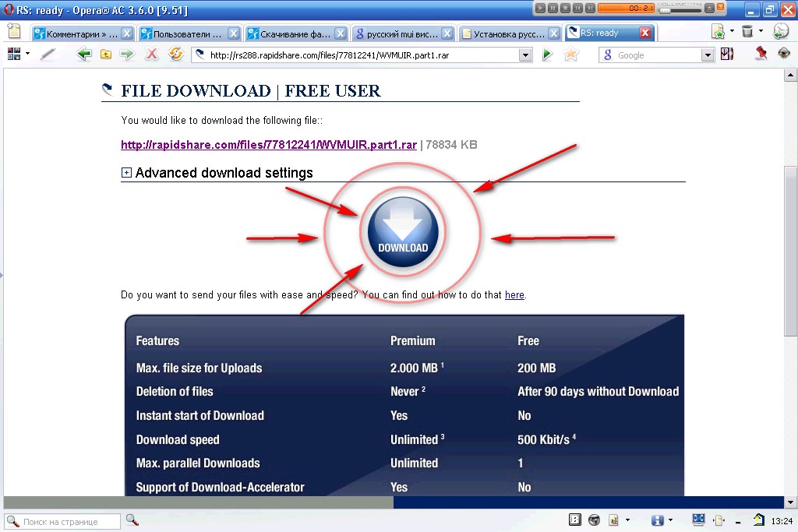
Task: Click the vertical scrollbar thumb
Action: tap(790, 251)
